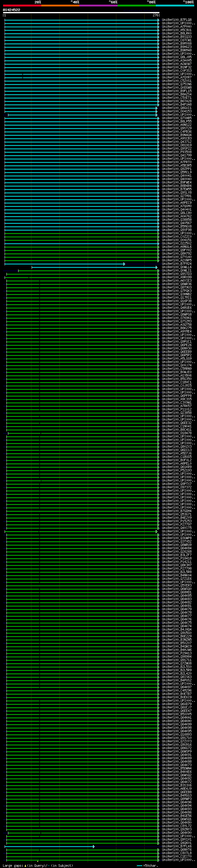This screenshot has height=868, width=197.
Task: Select hit label UniRef100_Q7Y140
Action: click(x=177, y=257)
